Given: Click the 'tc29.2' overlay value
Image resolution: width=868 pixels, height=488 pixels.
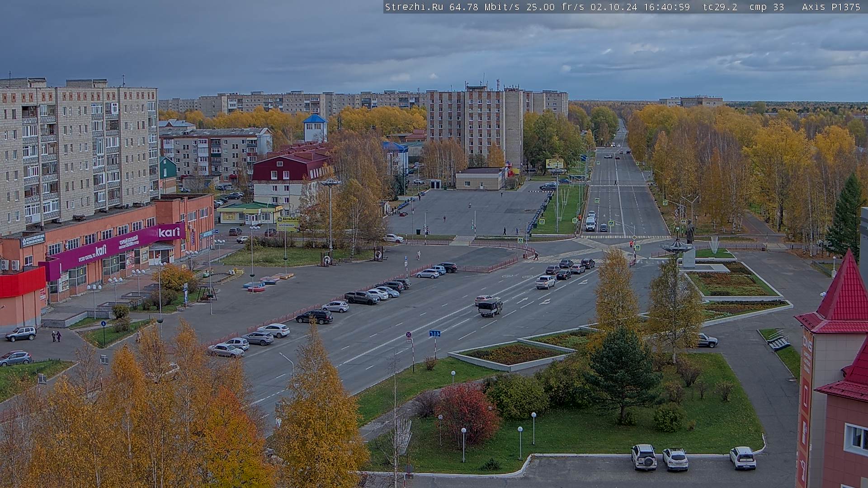Looking at the screenshot, I should click(x=720, y=7).
